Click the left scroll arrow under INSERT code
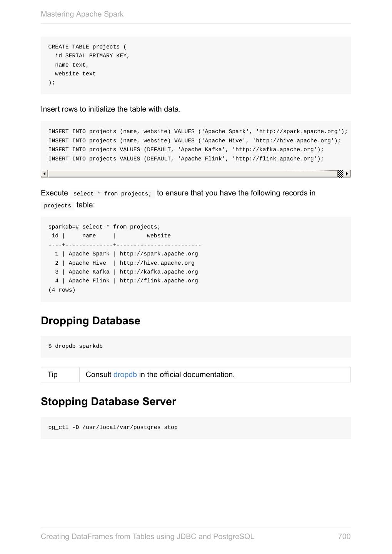 (45, 174)
